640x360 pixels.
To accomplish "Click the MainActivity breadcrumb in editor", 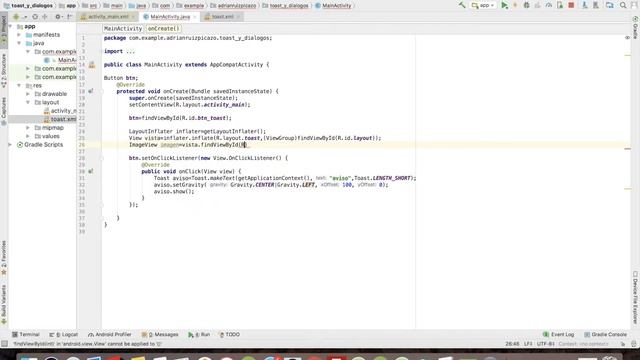I will click(122, 29).
